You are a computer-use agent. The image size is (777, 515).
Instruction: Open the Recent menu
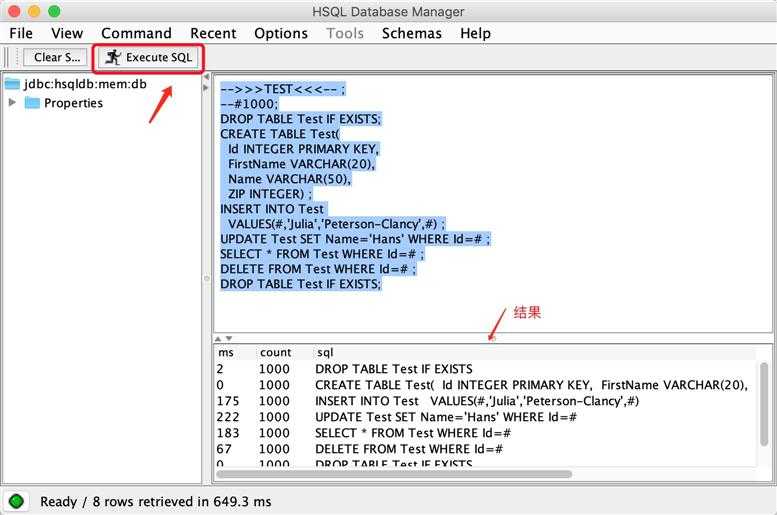point(213,33)
